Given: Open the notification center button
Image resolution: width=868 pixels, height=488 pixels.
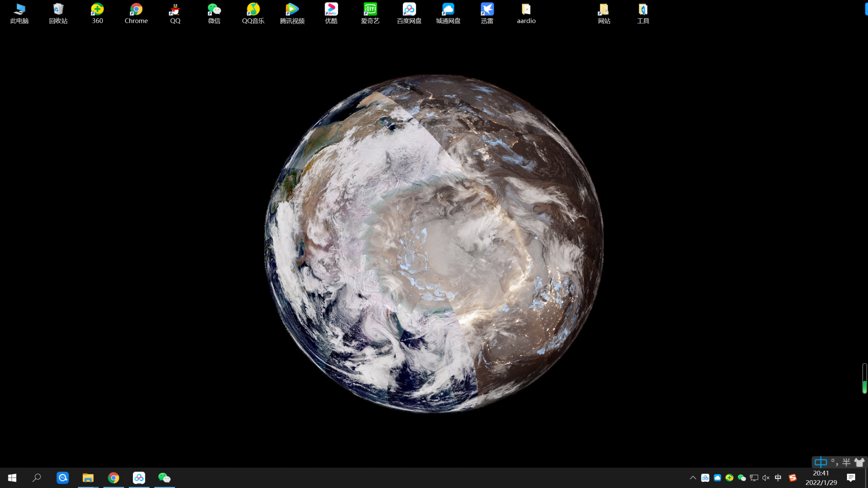Looking at the screenshot, I should tap(852, 478).
